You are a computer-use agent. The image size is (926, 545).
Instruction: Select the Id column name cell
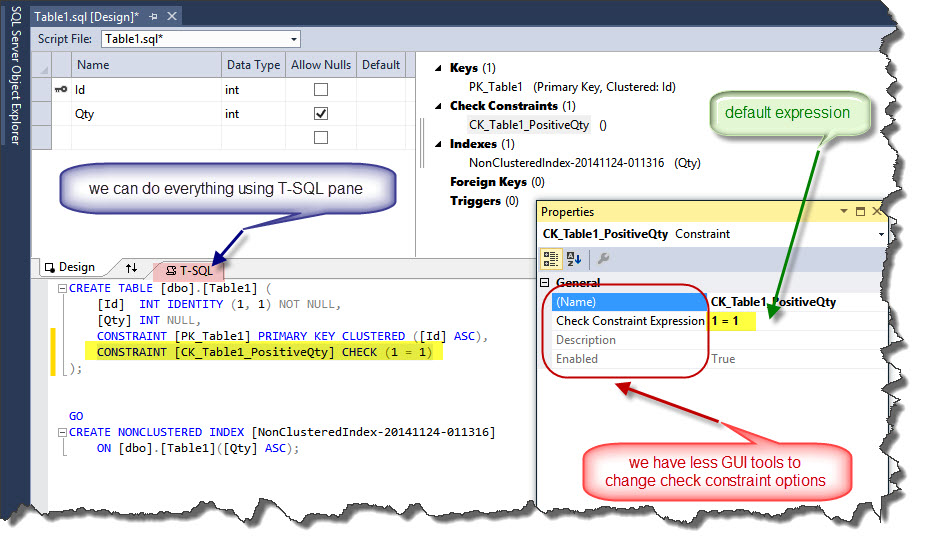pos(146,90)
